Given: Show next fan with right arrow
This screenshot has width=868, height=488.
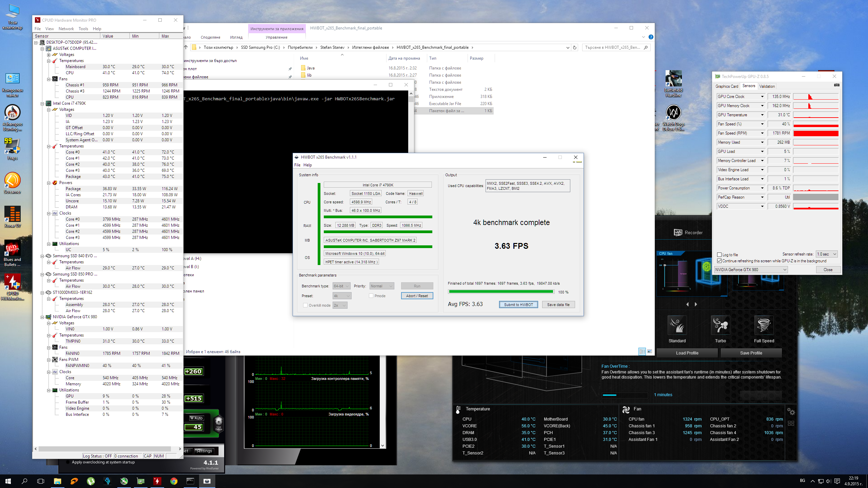Looking at the screenshot, I should (x=696, y=304).
